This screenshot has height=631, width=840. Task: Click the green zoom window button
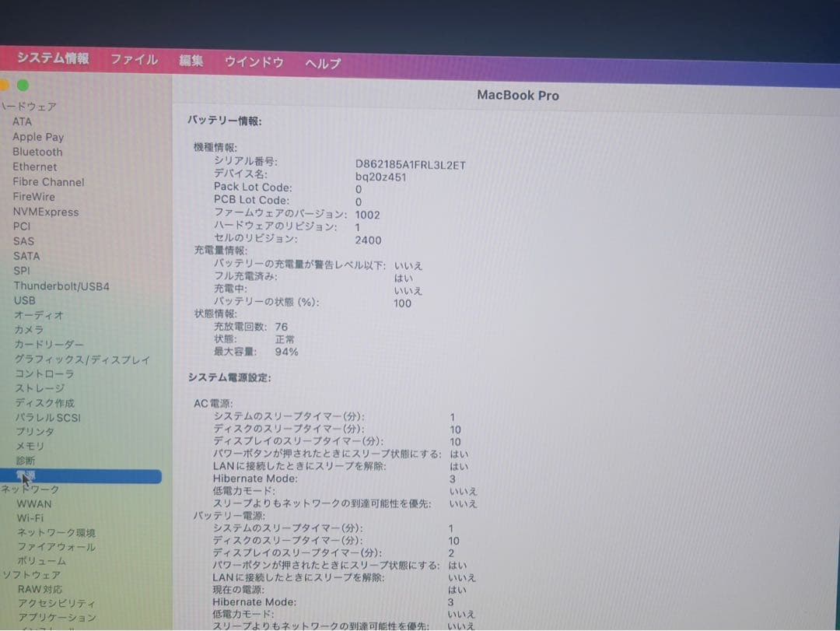23,86
